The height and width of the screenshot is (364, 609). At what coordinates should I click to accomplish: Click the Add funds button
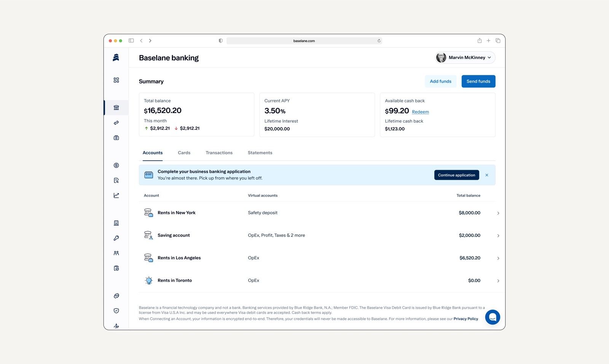tap(440, 81)
